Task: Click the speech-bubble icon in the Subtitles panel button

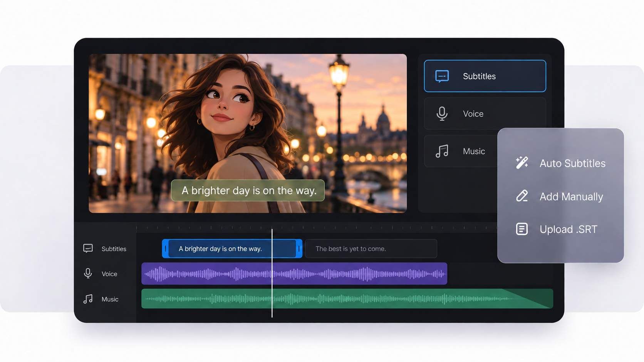Action: pos(442,76)
